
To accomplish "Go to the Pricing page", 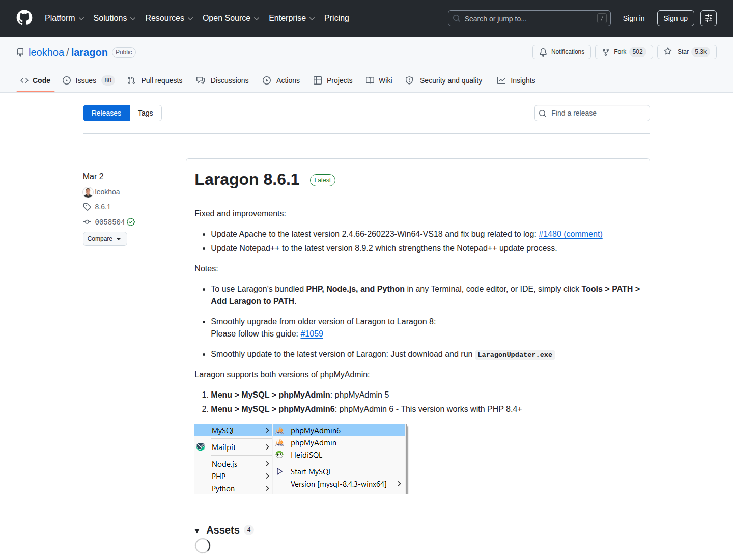I will click(x=336, y=18).
